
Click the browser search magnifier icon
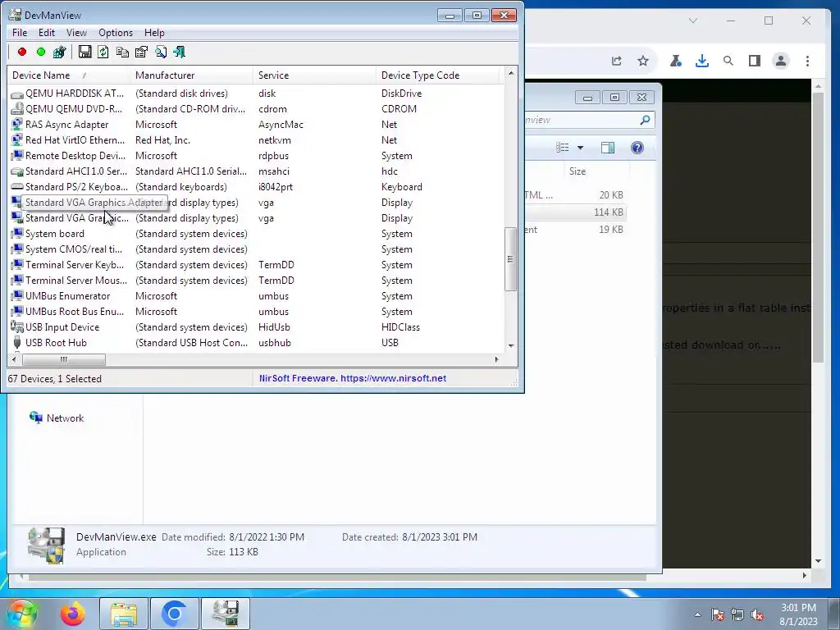coord(728,61)
